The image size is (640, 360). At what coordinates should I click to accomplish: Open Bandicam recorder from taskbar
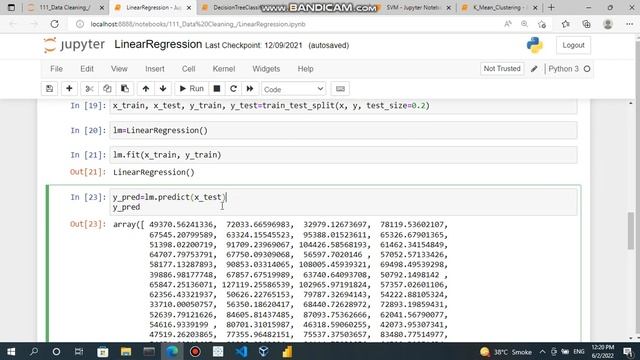195,351
